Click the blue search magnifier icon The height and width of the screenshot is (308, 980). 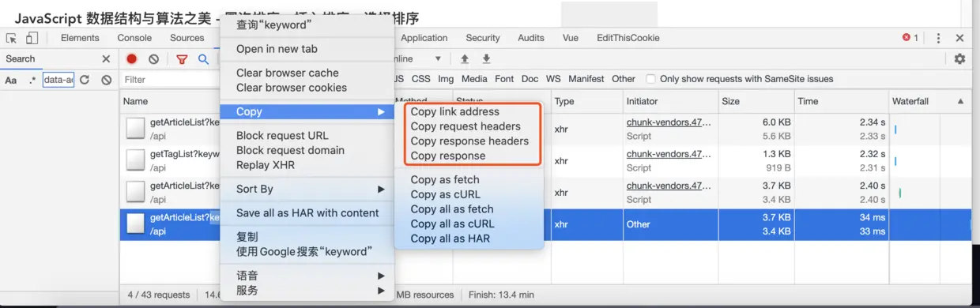point(204,59)
